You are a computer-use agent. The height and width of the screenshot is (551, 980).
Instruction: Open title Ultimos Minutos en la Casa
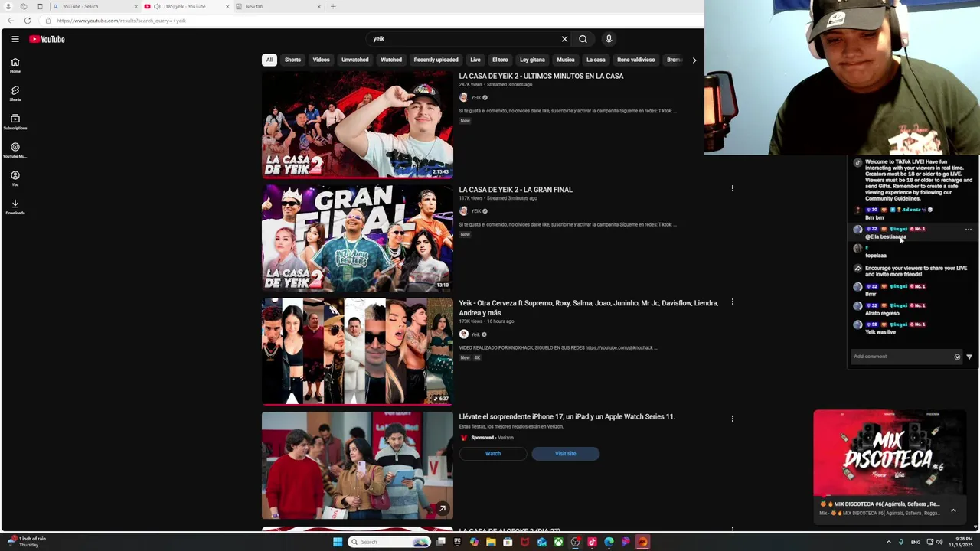(541, 77)
